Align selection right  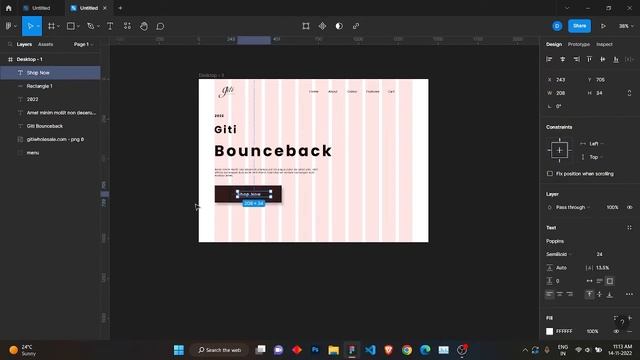pos(576,60)
